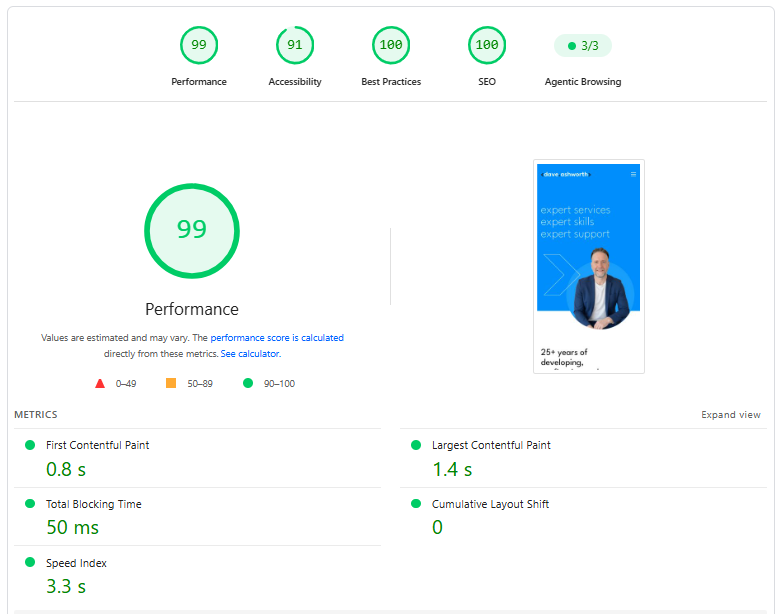This screenshot has height=614, width=781.
Task: Click the 50–89 legend range text
Action: 200,383
